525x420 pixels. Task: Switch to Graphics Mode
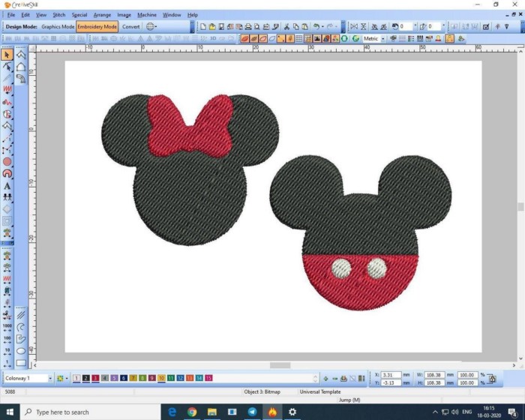pos(58,26)
